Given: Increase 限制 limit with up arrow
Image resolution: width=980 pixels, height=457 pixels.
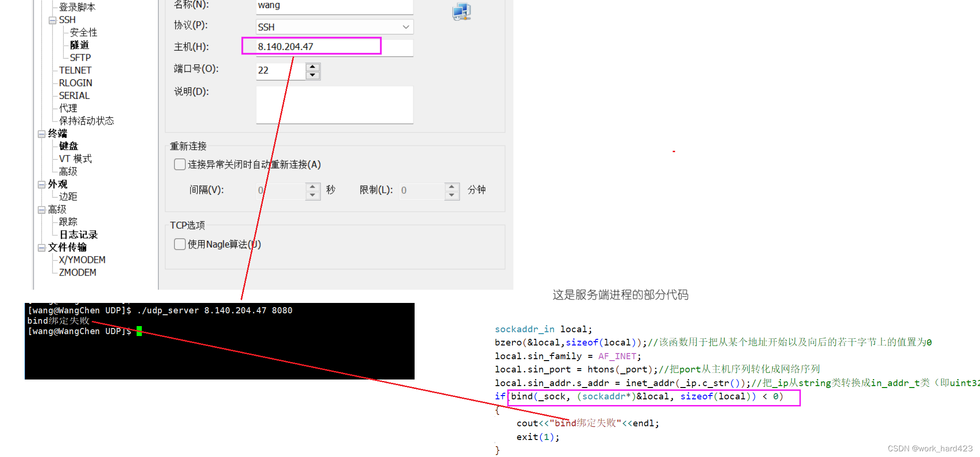Looking at the screenshot, I should point(452,186).
